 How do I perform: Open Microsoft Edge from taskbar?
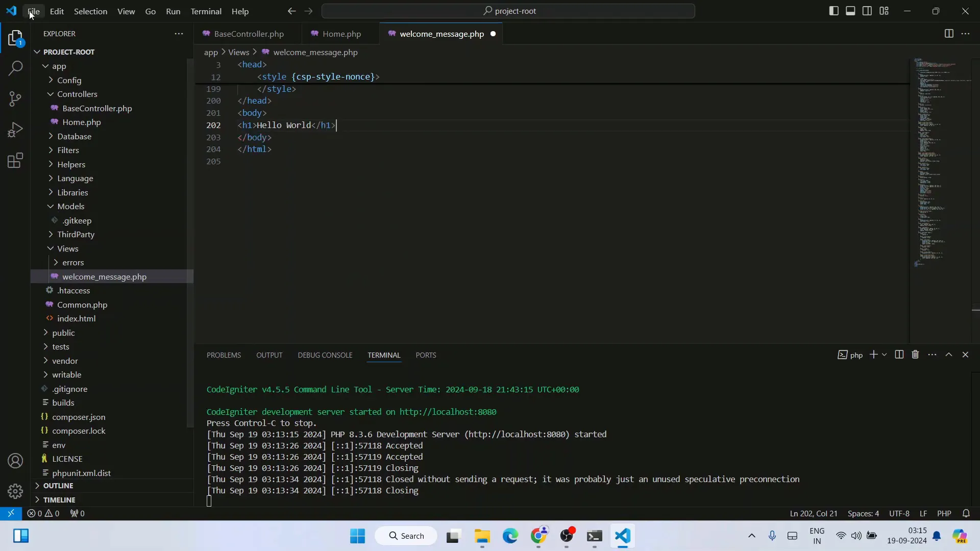pyautogui.click(x=510, y=536)
